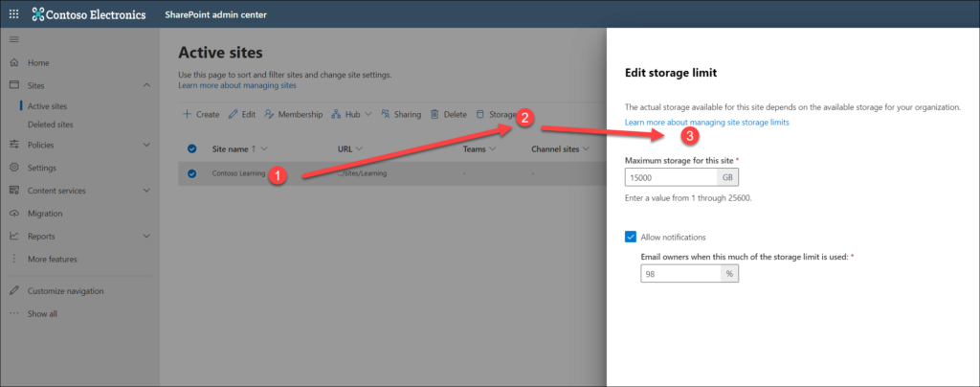Uncheck the Allow notifications checkbox

[631, 237]
